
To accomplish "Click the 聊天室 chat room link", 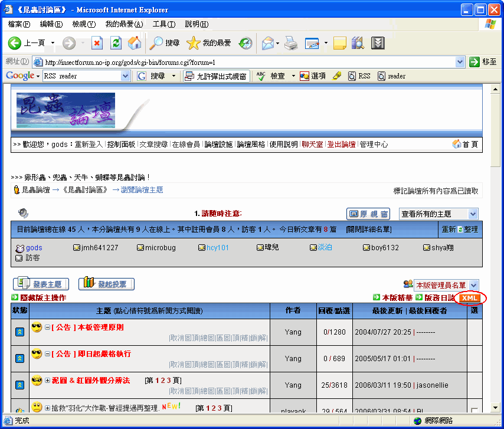I will coord(312,145).
